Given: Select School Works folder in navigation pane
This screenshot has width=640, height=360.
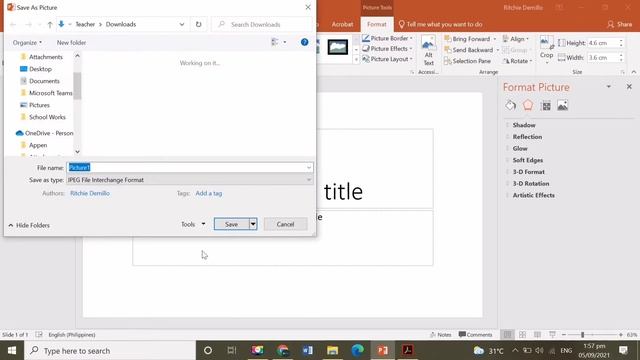Looking at the screenshot, I should point(47,117).
